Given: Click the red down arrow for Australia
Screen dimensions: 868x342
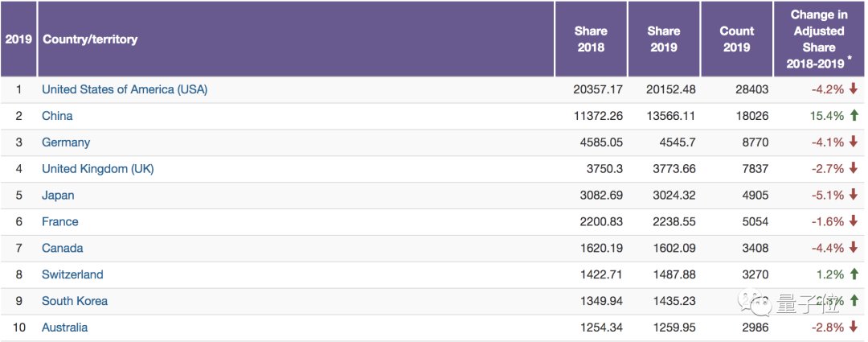Looking at the screenshot, I should [854, 328].
